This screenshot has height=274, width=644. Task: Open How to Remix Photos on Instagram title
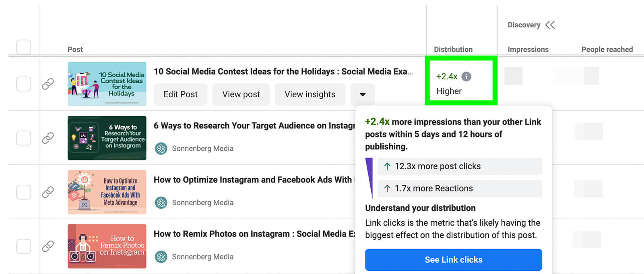tap(254, 234)
